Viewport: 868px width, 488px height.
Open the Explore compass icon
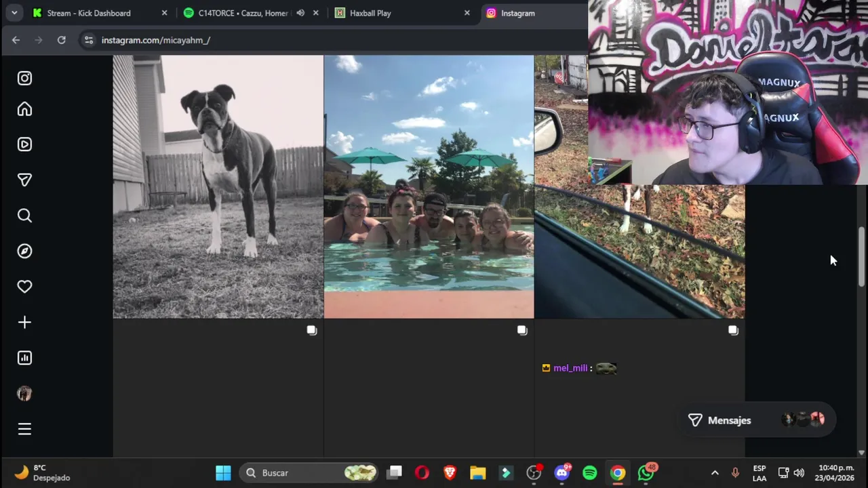point(24,251)
